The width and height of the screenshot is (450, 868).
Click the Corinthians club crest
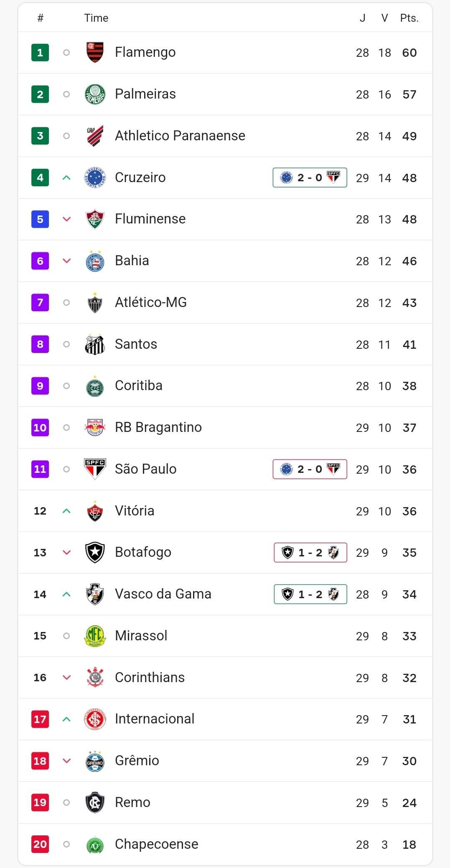coord(95,677)
